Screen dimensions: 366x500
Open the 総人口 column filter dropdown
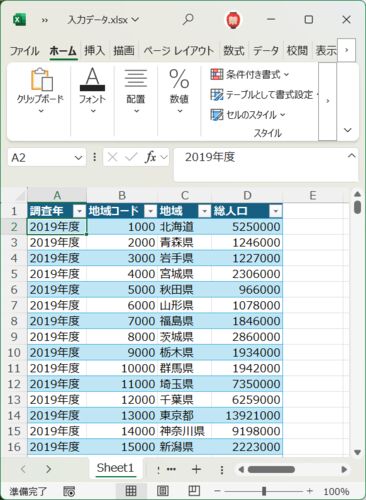(275, 211)
